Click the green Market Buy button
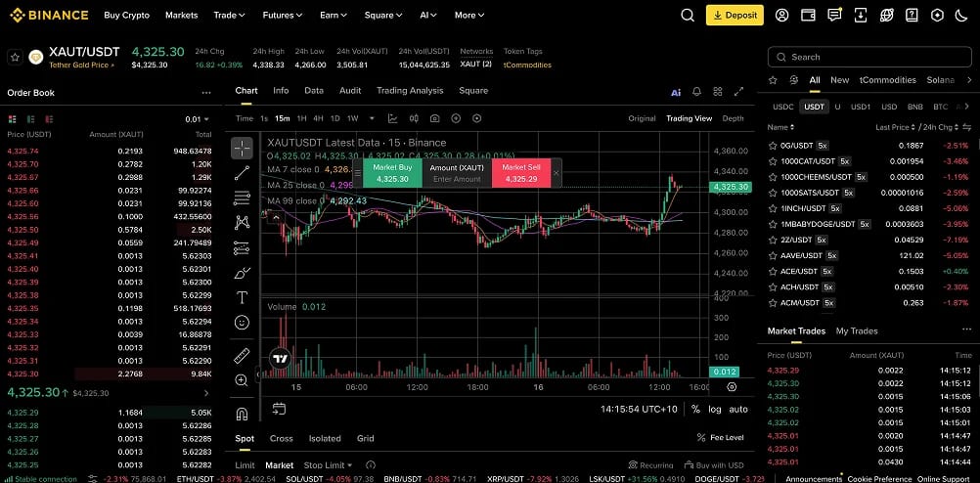The image size is (980, 483). coord(392,173)
